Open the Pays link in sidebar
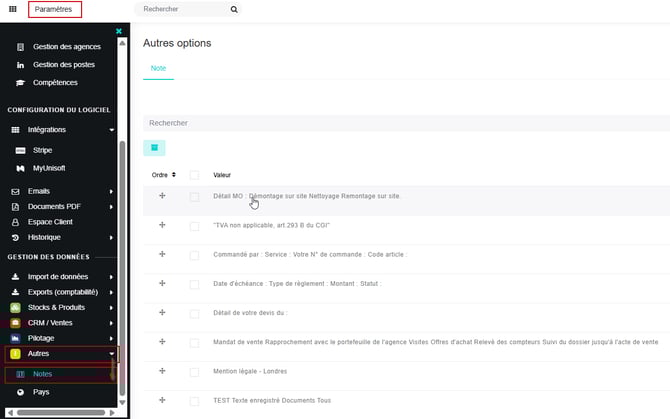This screenshot has width=670, height=419. [x=40, y=392]
